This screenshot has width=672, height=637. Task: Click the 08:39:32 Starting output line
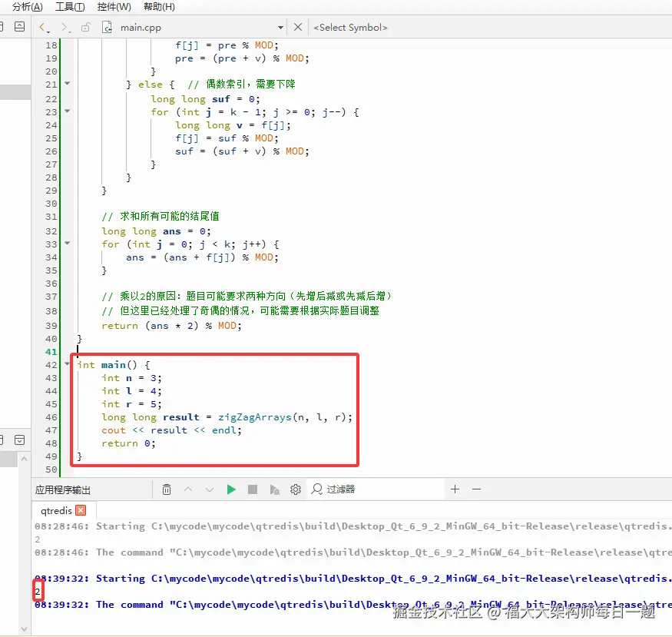(x=352, y=579)
